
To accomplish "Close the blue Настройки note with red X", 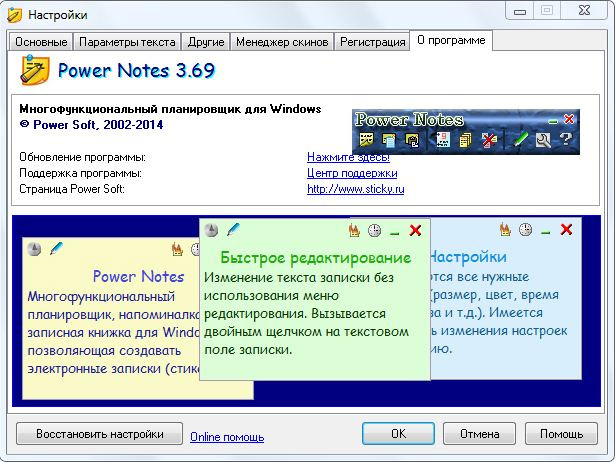I will point(566,229).
